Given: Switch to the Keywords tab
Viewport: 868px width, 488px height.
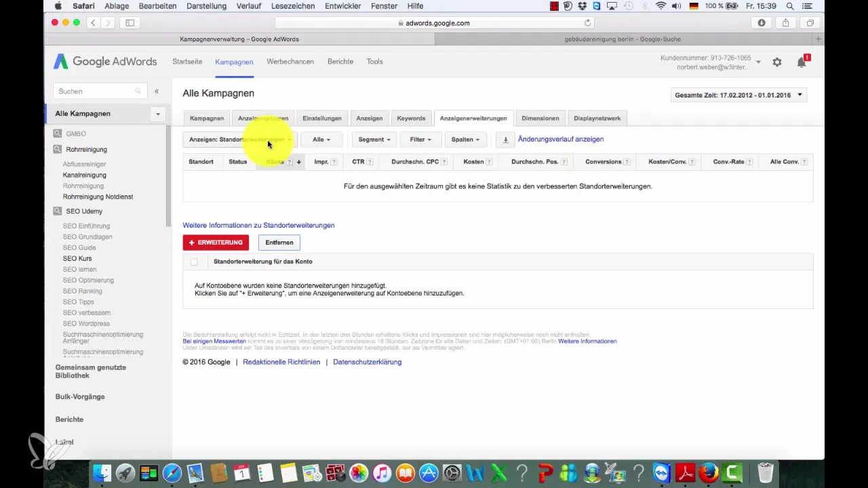Looking at the screenshot, I should tap(411, 118).
